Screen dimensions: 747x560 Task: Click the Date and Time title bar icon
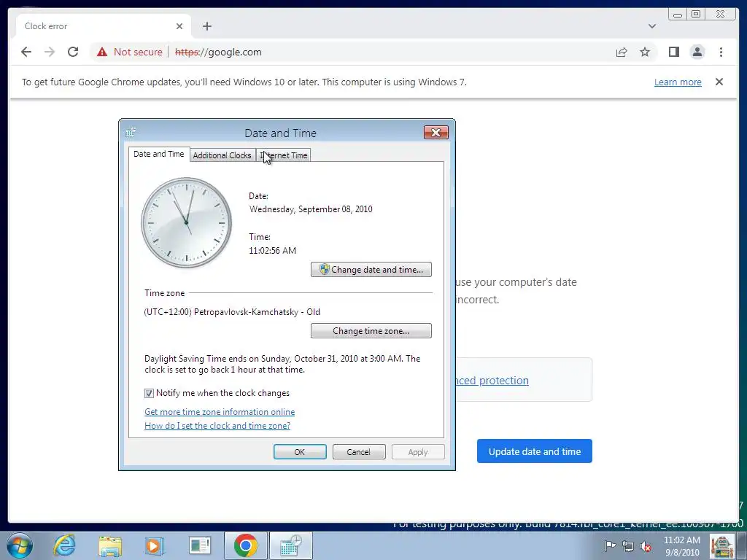[x=131, y=132]
